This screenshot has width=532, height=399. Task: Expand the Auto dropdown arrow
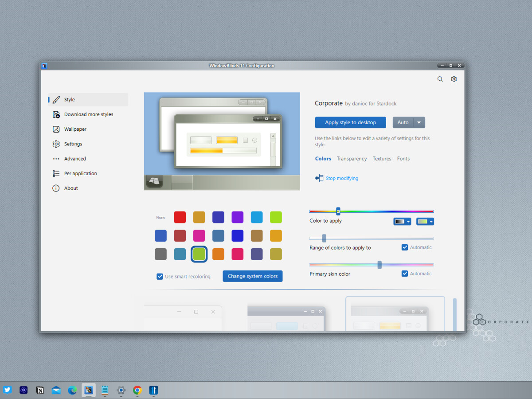(x=419, y=122)
